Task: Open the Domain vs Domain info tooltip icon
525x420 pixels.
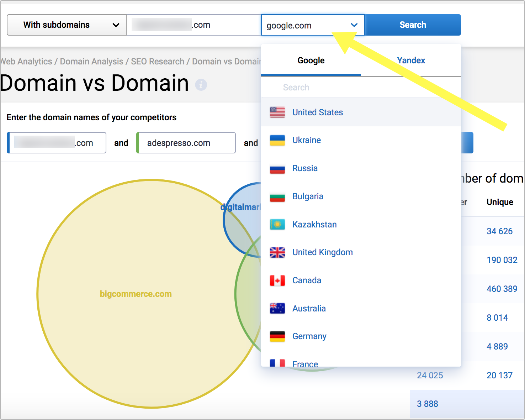Action: 201,85
